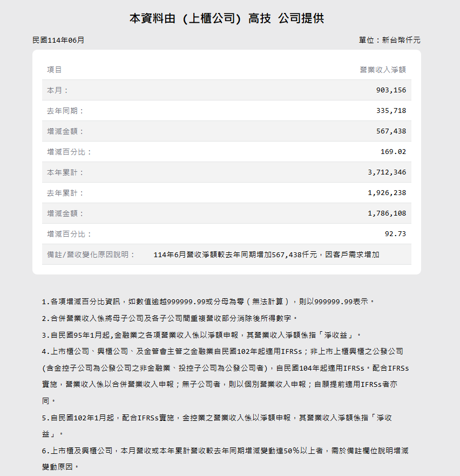Click the page title mentioning 高技 公司提供
Image resolution: width=460 pixels, height=476 pixels.
[x=227, y=18]
